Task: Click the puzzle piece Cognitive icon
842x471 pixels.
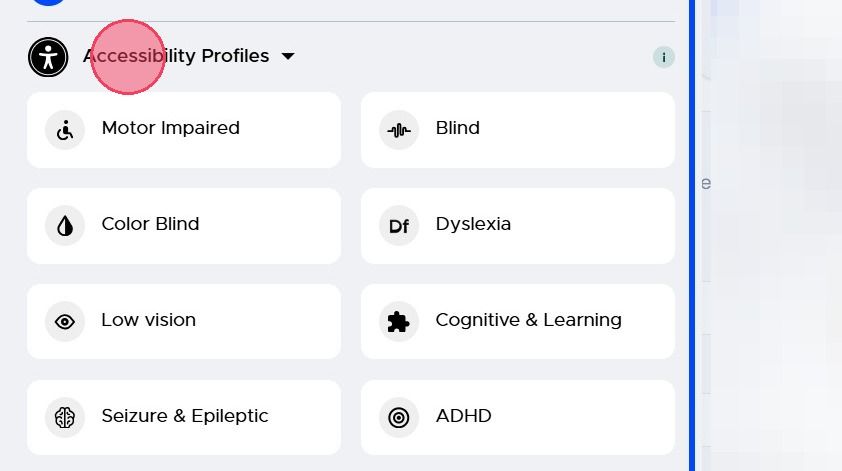Action: point(399,322)
